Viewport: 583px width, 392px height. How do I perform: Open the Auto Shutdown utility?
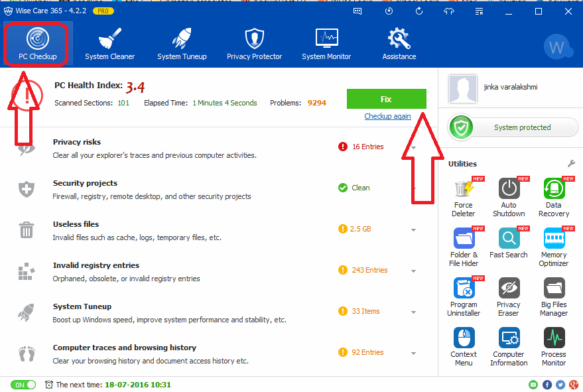pyautogui.click(x=509, y=198)
